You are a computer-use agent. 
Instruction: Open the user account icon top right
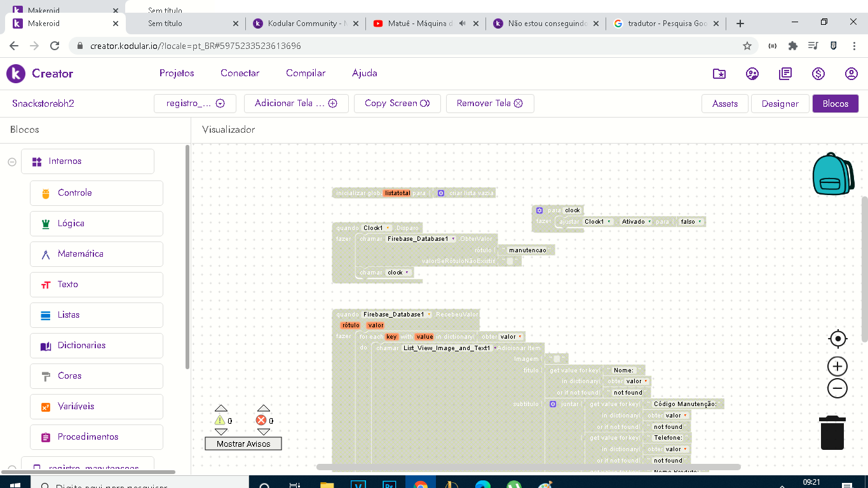coord(851,74)
